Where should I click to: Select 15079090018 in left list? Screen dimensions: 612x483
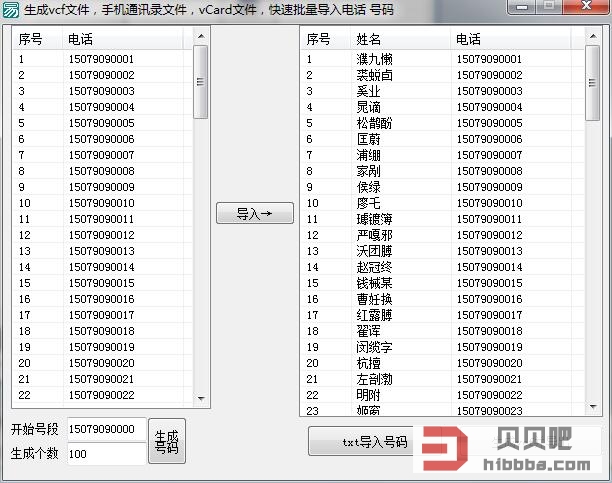pyautogui.click(x=101, y=331)
